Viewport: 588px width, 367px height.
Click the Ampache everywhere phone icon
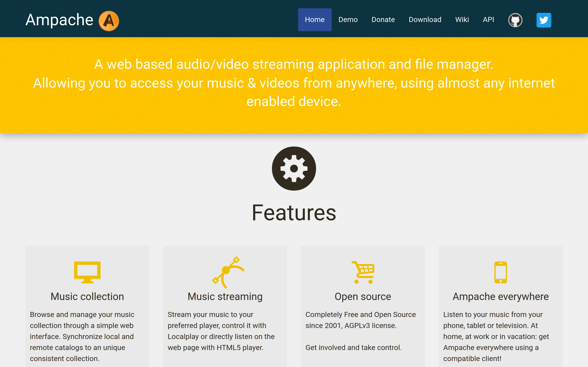point(500,272)
